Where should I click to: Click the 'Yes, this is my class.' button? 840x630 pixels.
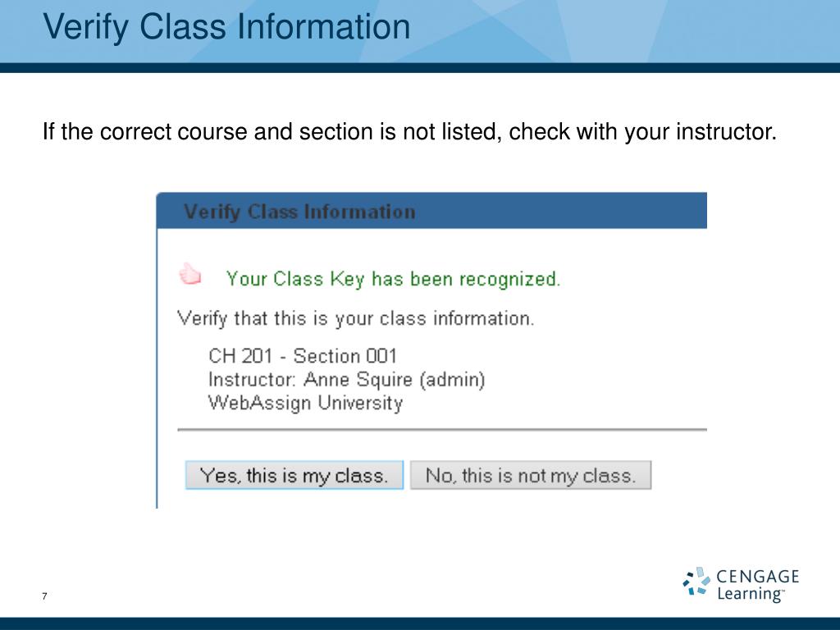(294, 475)
